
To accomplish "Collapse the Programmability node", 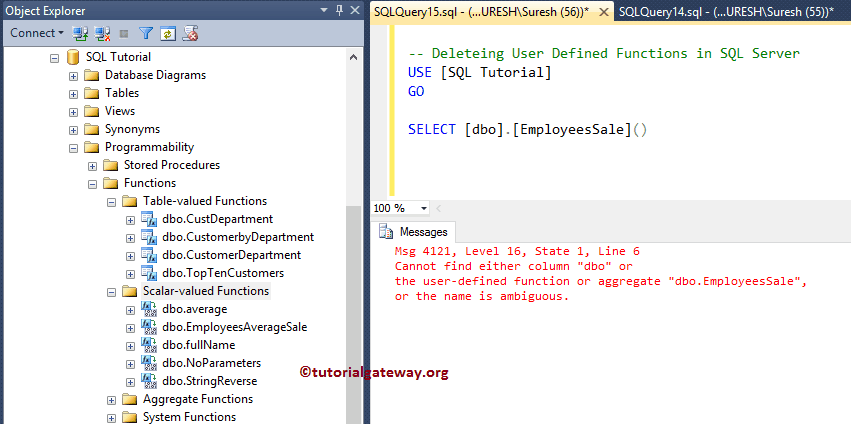I will point(73,148).
